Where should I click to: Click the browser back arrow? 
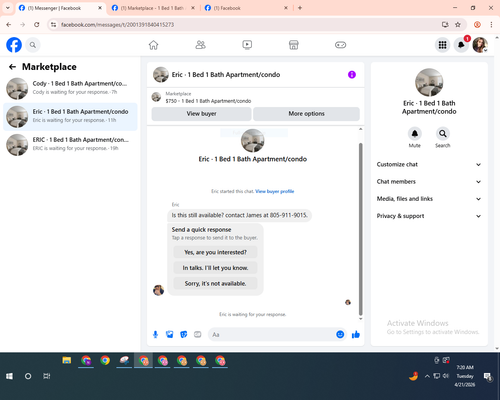click(x=9, y=25)
